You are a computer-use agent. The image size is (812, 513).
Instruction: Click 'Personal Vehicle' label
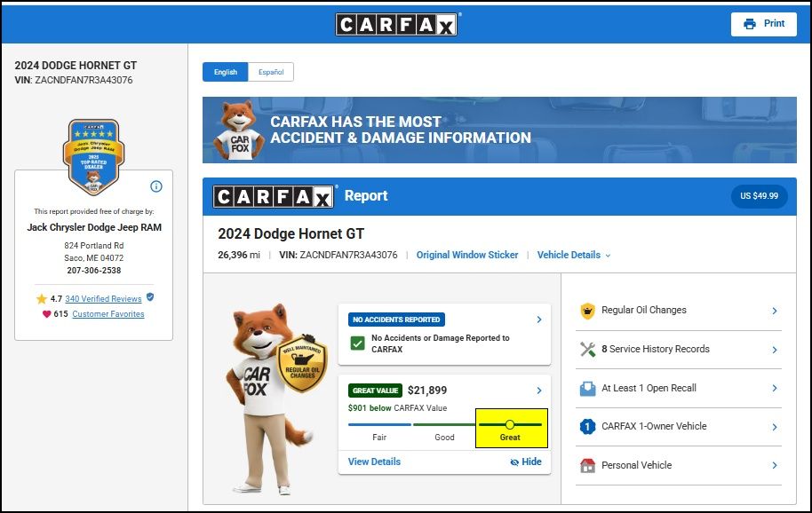click(636, 465)
